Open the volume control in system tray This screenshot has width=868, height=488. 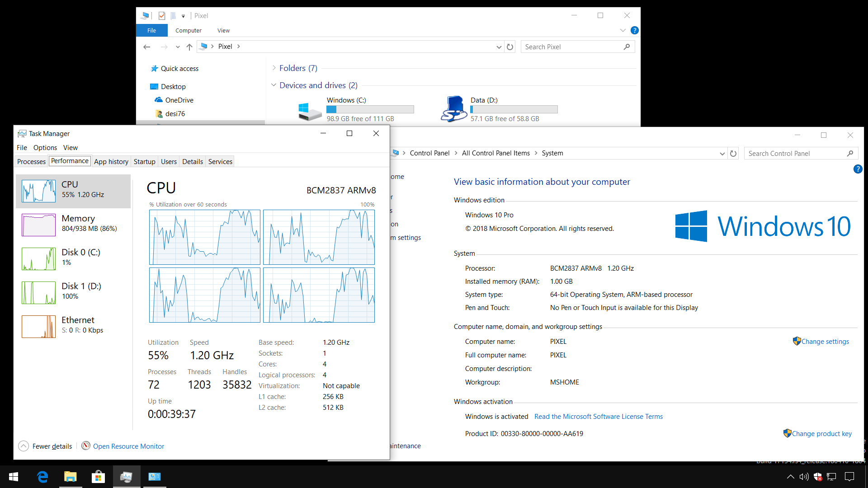click(x=804, y=477)
